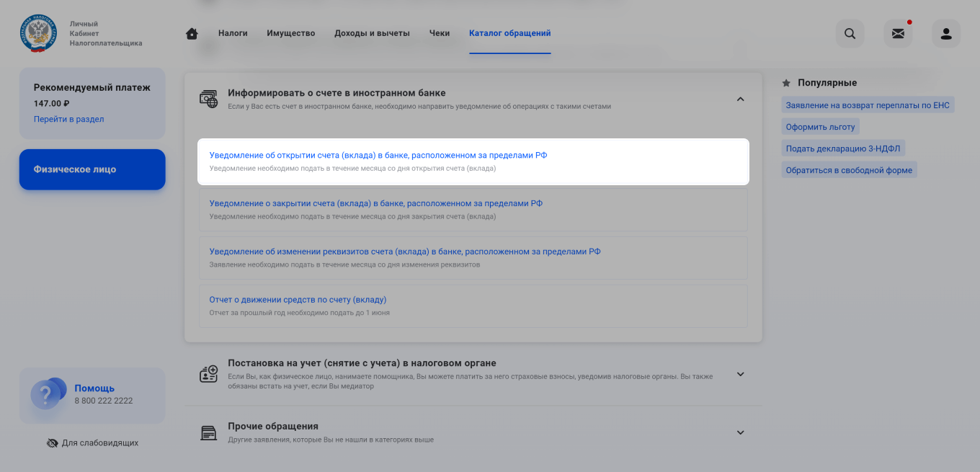980x472 pixels.
Task: Click the foreign bank account section icon
Action: tap(208, 99)
